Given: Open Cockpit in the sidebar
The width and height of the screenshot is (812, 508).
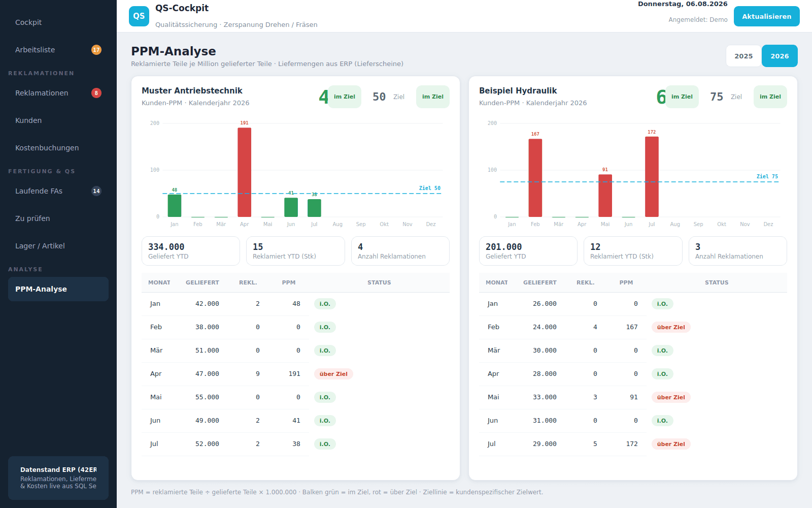Looking at the screenshot, I should coord(58,22).
